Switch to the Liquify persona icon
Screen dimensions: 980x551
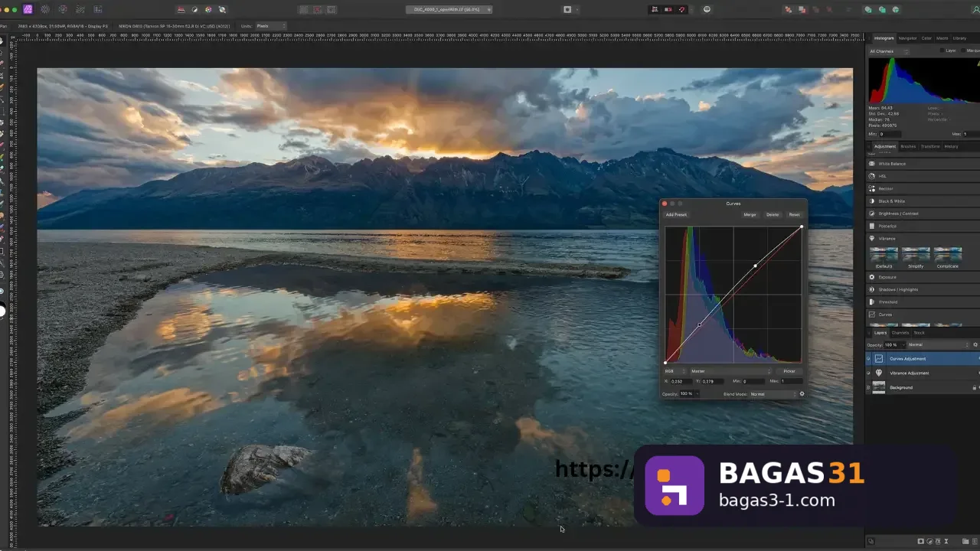(45, 9)
